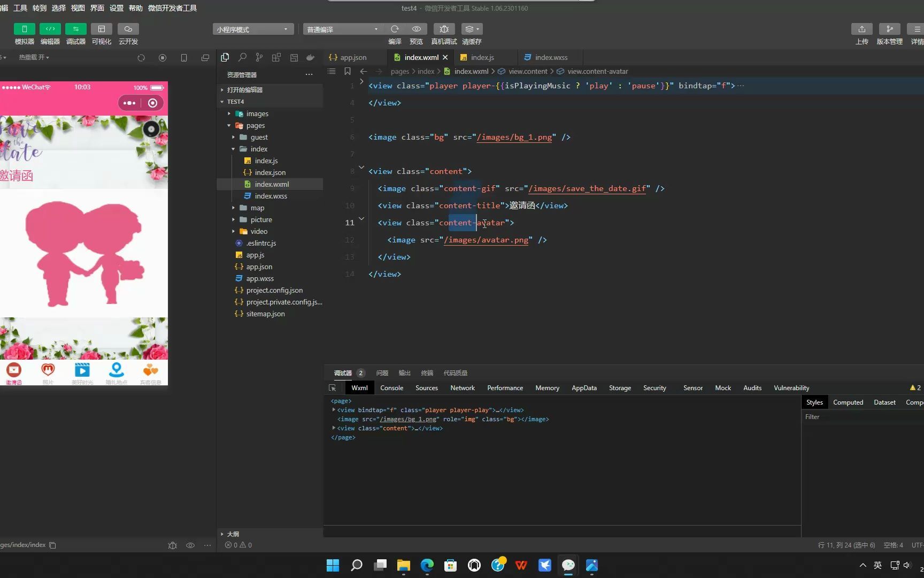Open Microsoft Edge from taskbar
Viewport: 924px width, 578px height.
coord(427,565)
